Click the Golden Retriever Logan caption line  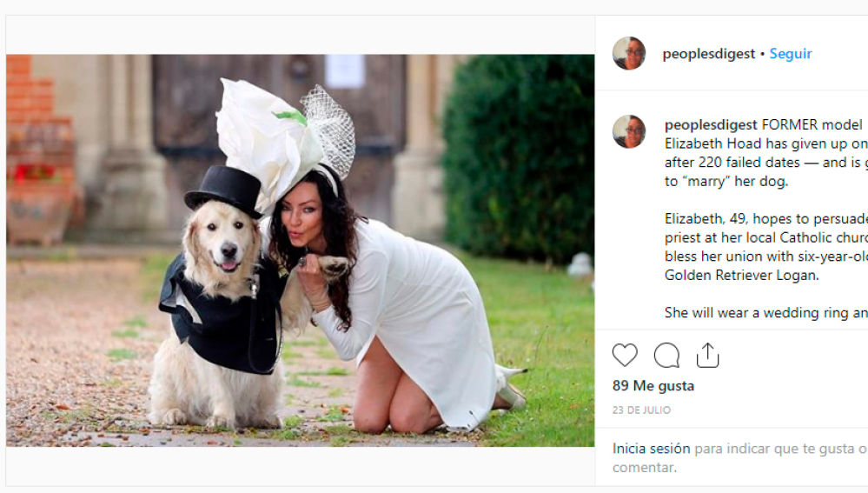click(x=741, y=276)
